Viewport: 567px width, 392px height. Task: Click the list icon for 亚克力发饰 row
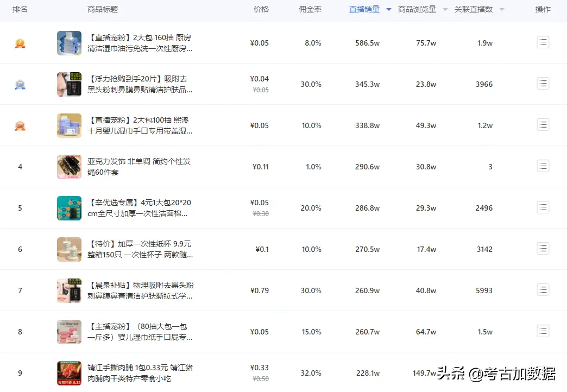tap(543, 166)
